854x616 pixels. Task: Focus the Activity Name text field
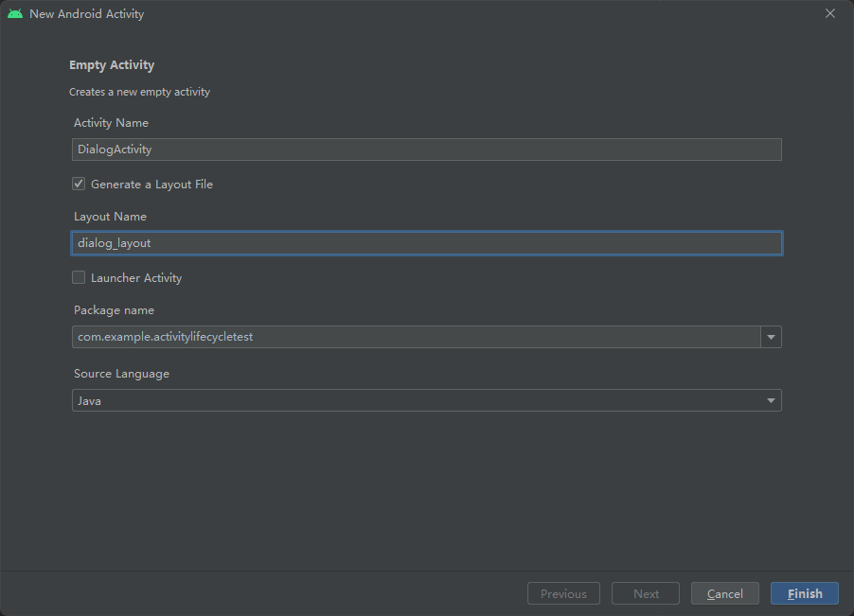(x=426, y=150)
